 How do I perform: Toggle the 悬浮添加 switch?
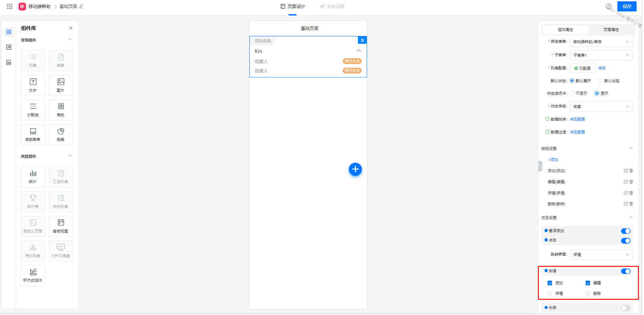click(x=626, y=231)
